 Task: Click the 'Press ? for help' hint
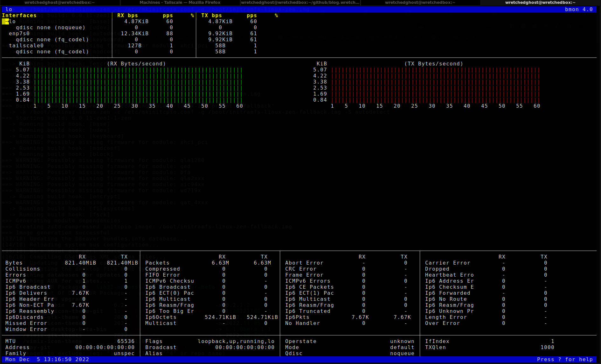pos(564,360)
